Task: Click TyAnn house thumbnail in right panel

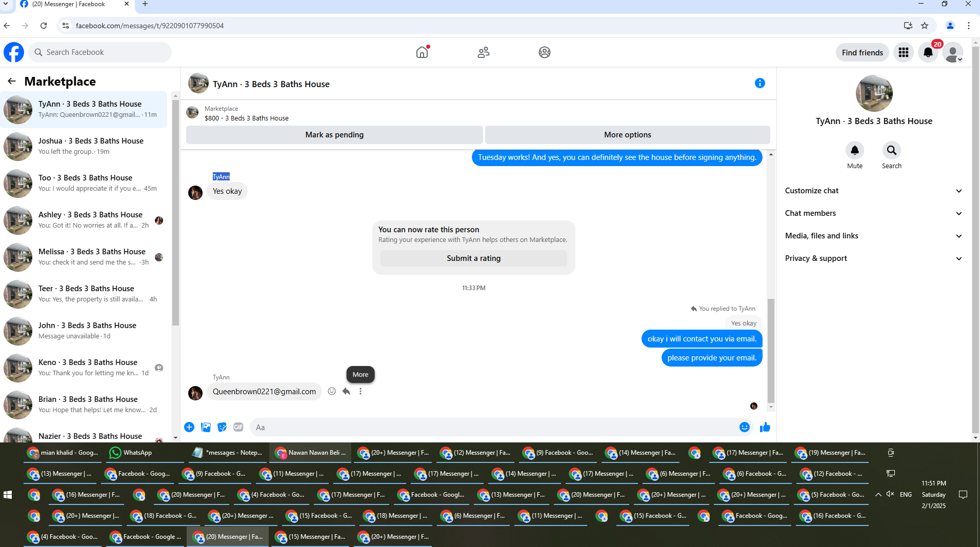Action: click(x=874, y=93)
